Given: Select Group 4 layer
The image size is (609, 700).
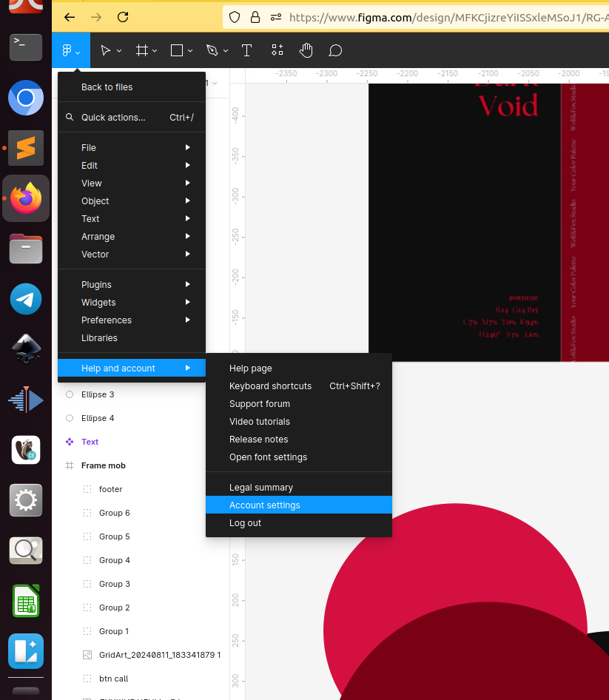Looking at the screenshot, I should click(141, 560).
